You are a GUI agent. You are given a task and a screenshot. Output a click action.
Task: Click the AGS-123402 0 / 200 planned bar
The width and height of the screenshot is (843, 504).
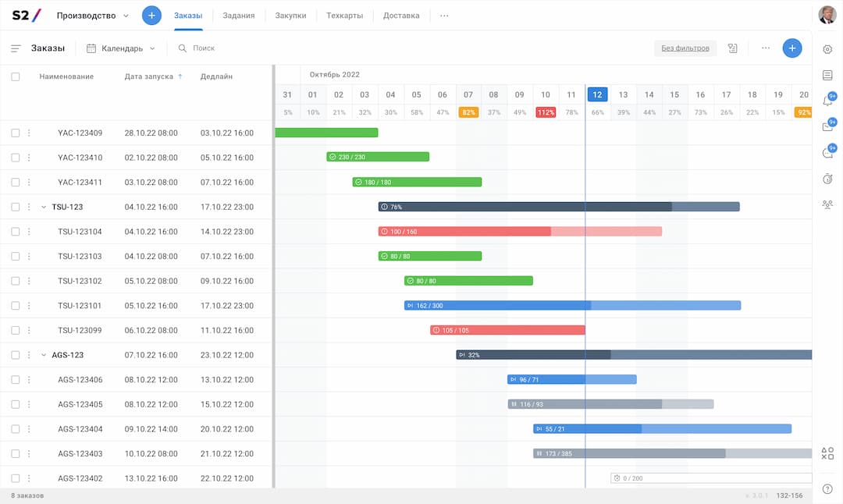tap(711, 478)
